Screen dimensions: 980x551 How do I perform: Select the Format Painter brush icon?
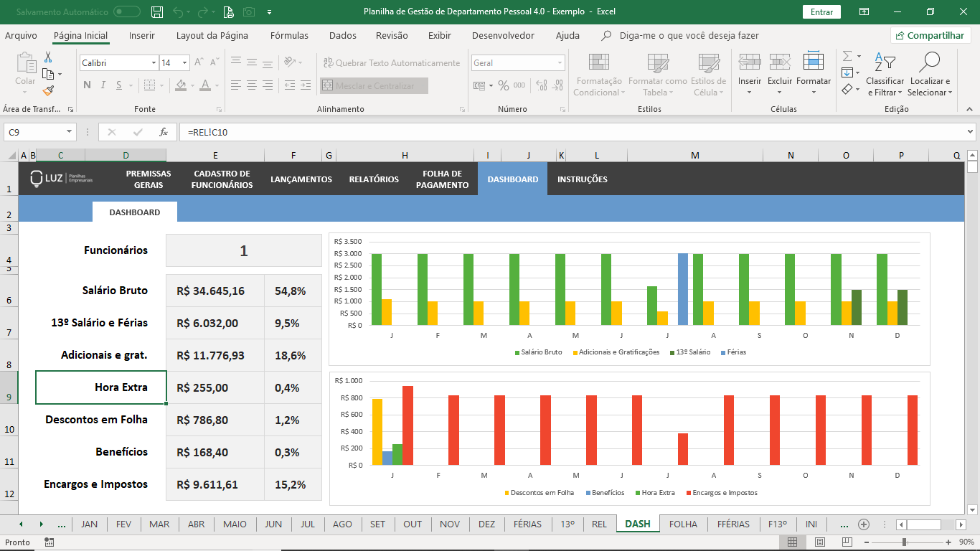(48, 91)
